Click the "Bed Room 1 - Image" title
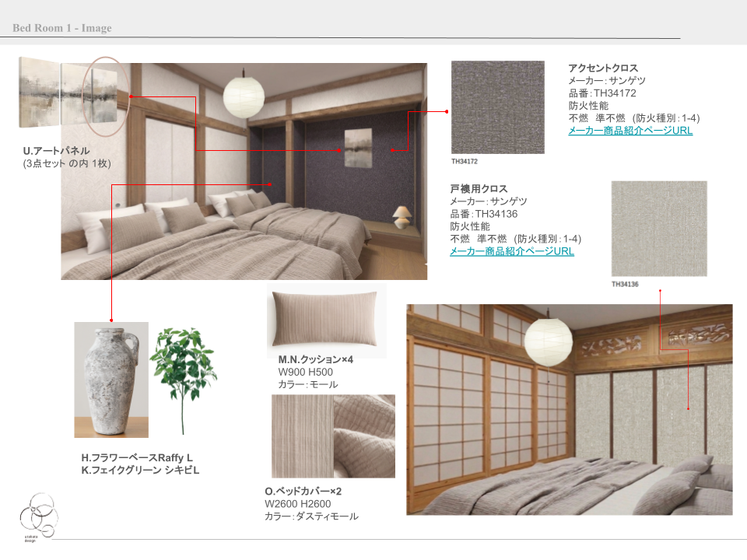This screenshot has width=747, height=560. coord(62,28)
